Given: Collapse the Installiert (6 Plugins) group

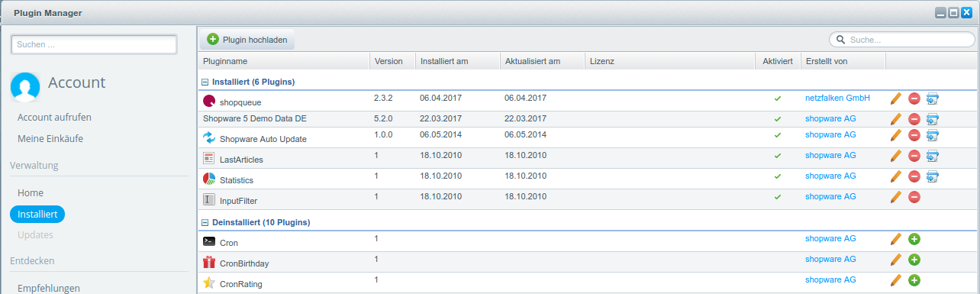Looking at the screenshot, I should point(205,82).
